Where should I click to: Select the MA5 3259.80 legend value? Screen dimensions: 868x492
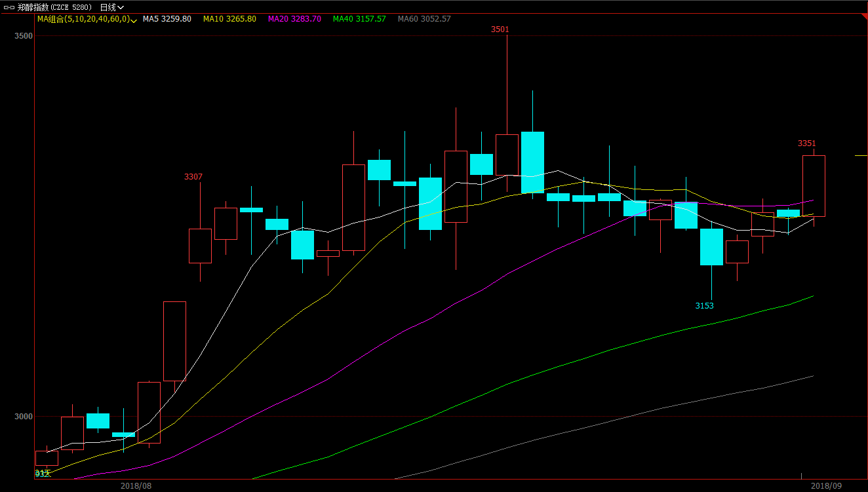(x=167, y=19)
